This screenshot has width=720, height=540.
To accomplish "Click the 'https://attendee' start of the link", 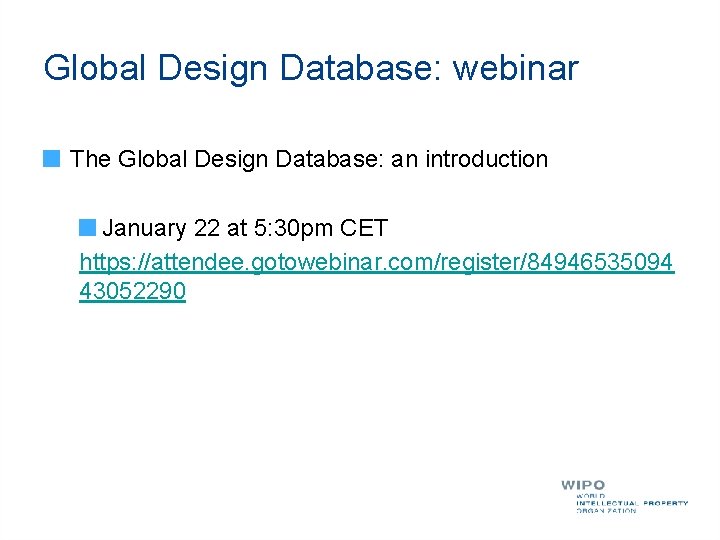I will tap(164, 263).
